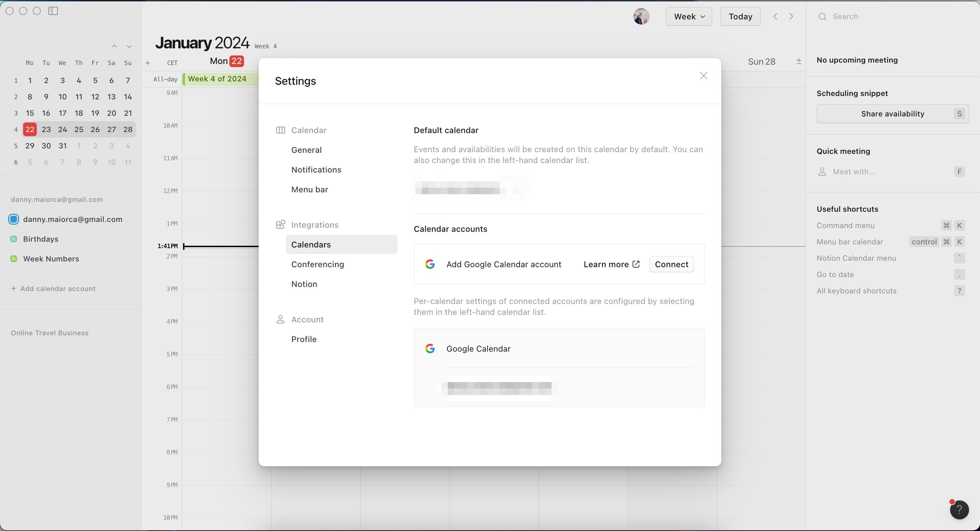Click the profile avatar in the top bar
The image size is (980, 531).
click(641, 16)
